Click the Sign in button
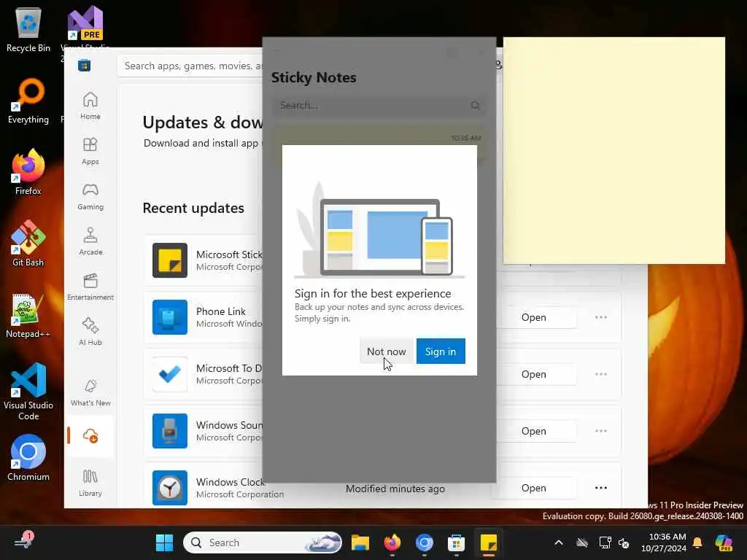This screenshot has width=747, height=560. (441, 351)
